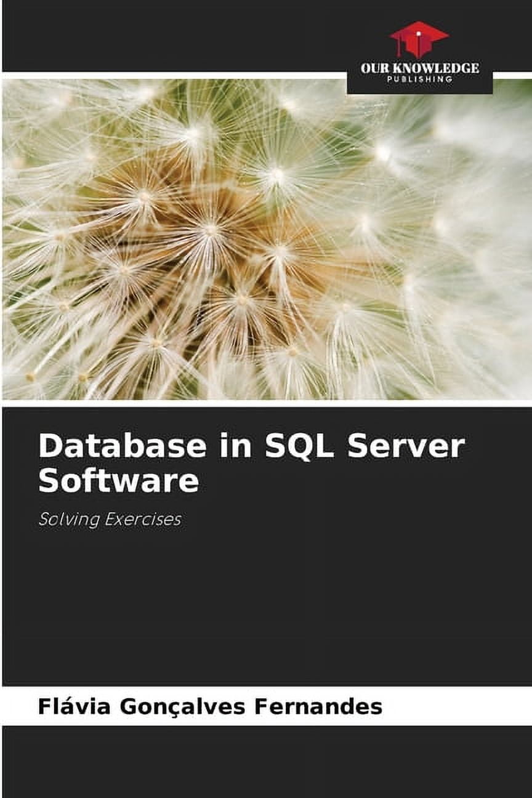This screenshot has width=532, height=798.
Task: Expand the black header band above the photo
Action: point(185,37)
